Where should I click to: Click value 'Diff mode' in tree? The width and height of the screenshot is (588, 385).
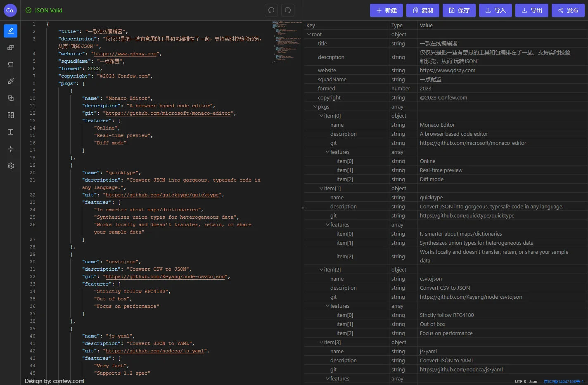432,179
